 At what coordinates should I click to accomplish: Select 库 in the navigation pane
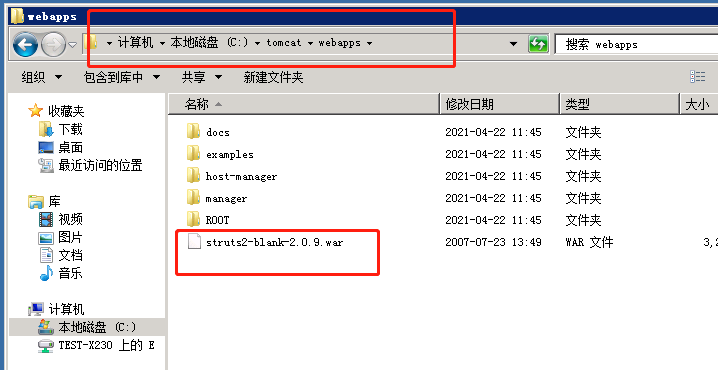[54, 201]
